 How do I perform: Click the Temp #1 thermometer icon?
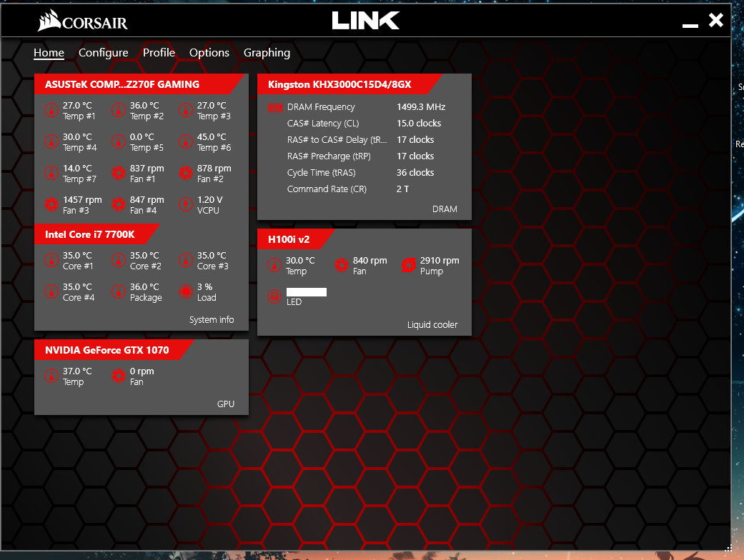[x=51, y=111]
